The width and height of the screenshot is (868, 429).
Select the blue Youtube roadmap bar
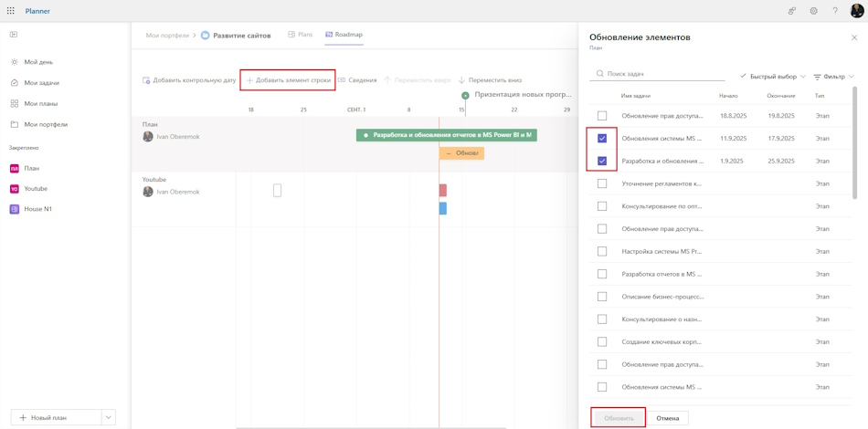point(443,208)
